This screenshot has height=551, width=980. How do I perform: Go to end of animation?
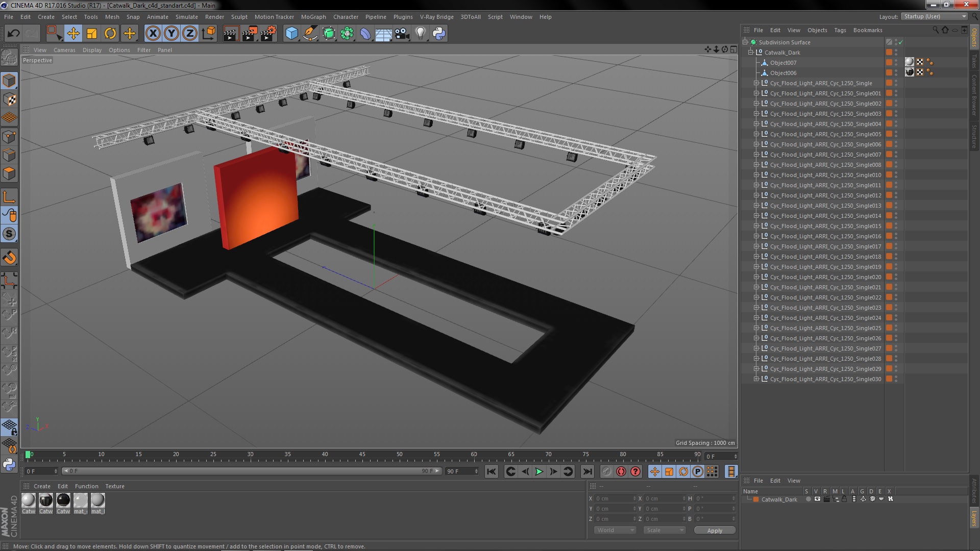click(x=587, y=472)
